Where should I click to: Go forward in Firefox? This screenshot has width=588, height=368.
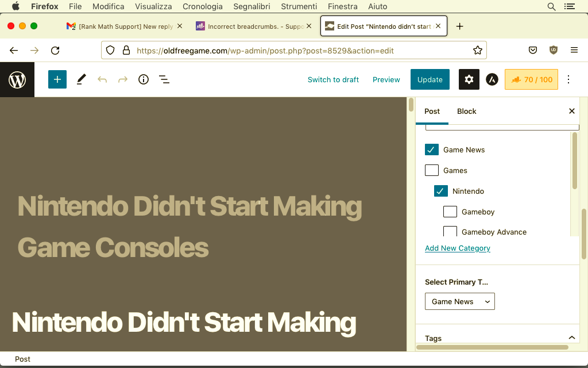pyautogui.click(x=34, y=51)
